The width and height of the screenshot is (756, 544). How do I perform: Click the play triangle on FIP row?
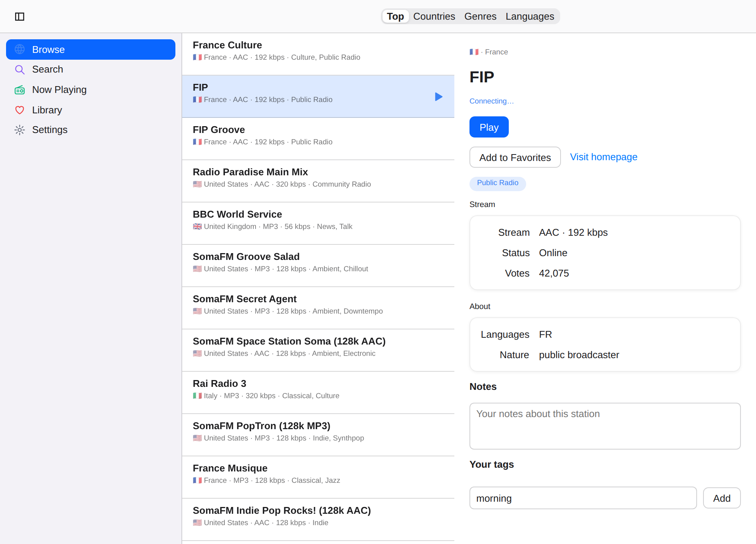[438, 97]
